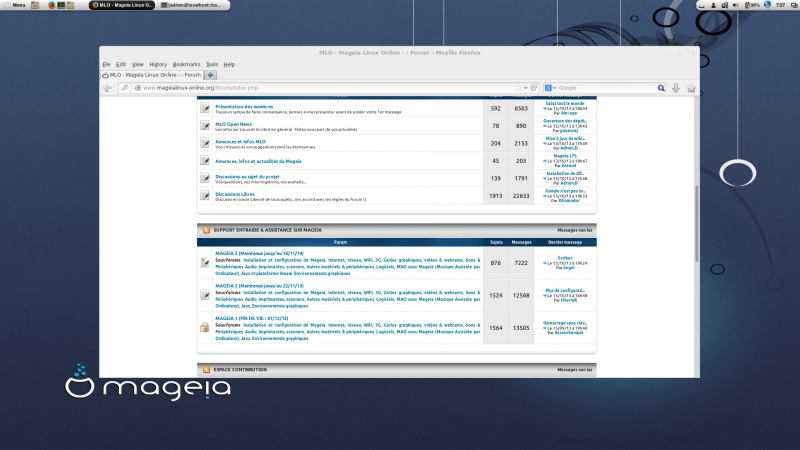The height and width of the screenshot is (450, 800).
Task: Open last post 'Salut tout le monde'
Action: pos(565,104)
